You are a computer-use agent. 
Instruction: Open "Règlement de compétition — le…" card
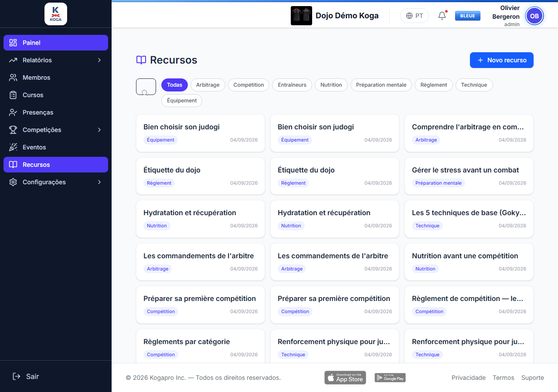tap(469, 305)
